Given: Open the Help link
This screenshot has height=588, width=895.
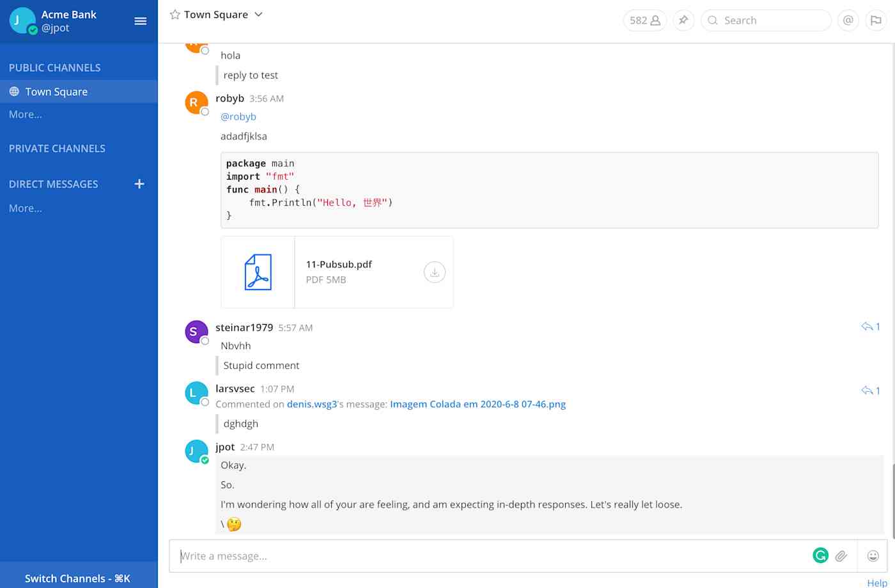Looking at the screenshot, I should coord(876,582).
